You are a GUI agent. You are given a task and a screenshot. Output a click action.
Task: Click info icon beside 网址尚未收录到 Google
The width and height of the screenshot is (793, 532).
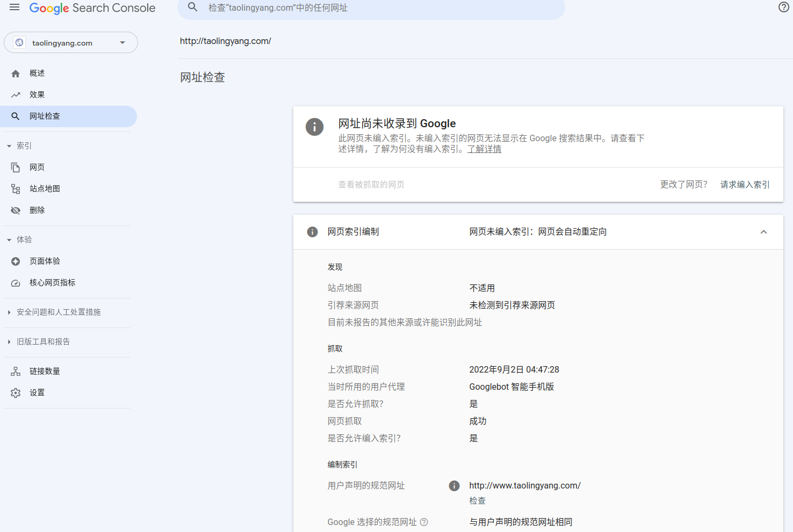point(314,127)
